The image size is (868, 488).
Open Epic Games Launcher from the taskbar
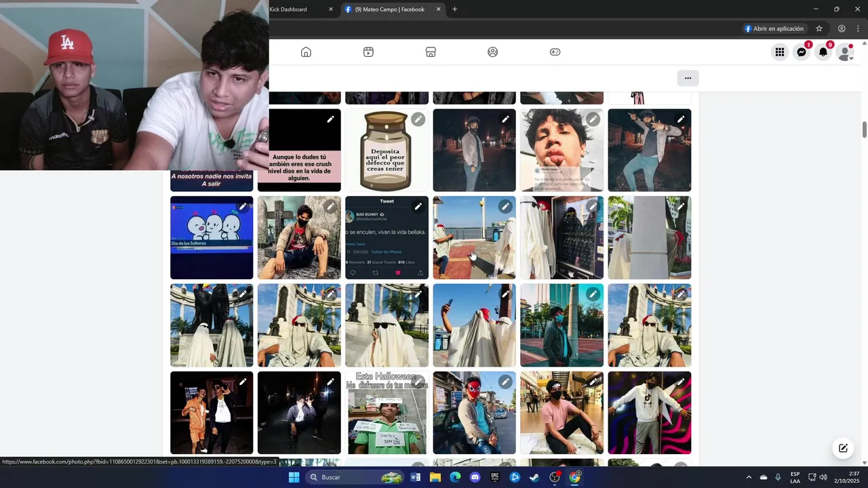tap(495, 477)
